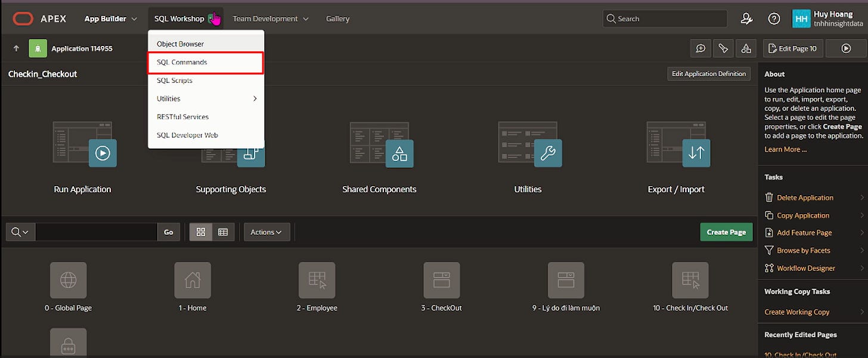Switch to View Report table mode
This screenshot has width=868, height=358.
223,232
